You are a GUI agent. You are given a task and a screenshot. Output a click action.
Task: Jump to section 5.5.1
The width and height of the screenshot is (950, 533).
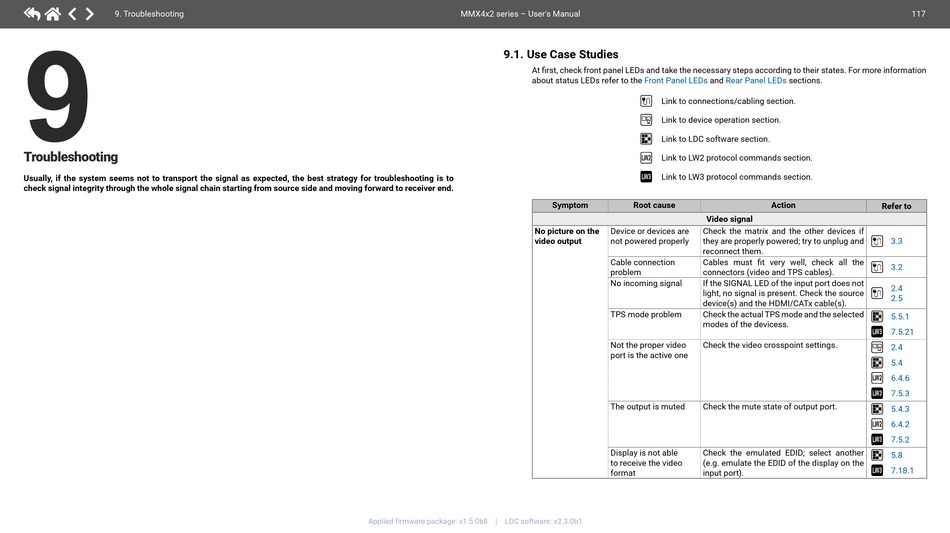tap(899, 317)
